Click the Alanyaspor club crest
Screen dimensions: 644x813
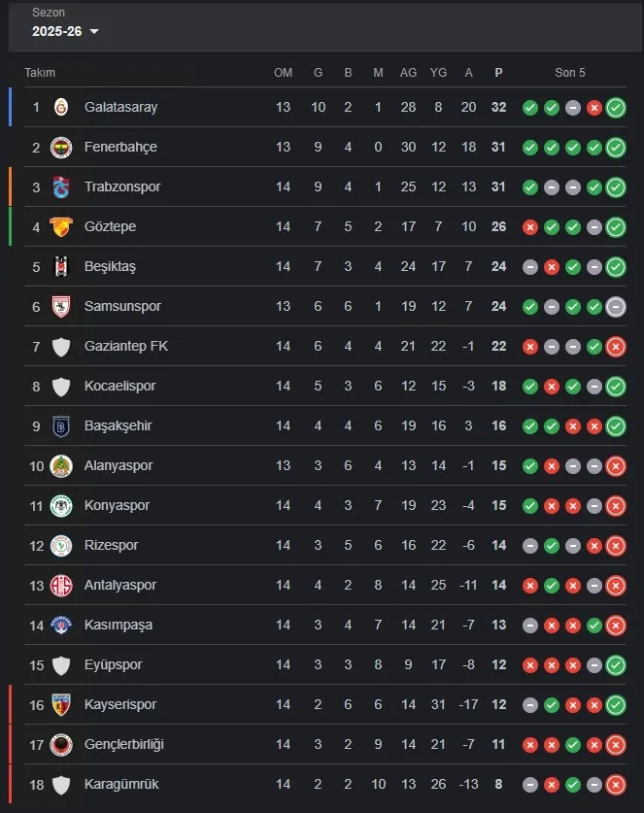pyautogui.click(x=61, y=465)
